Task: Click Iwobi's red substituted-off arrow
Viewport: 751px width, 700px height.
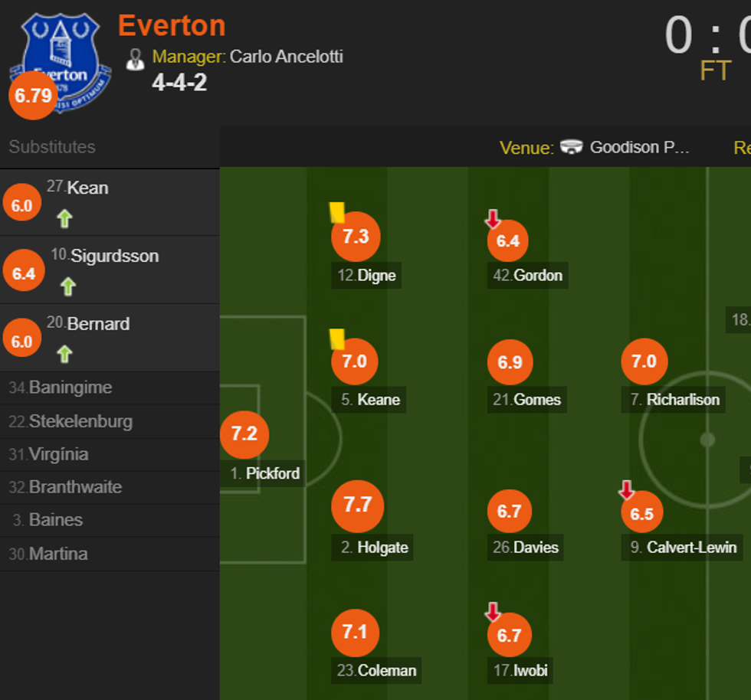Action: coord(493,612)
